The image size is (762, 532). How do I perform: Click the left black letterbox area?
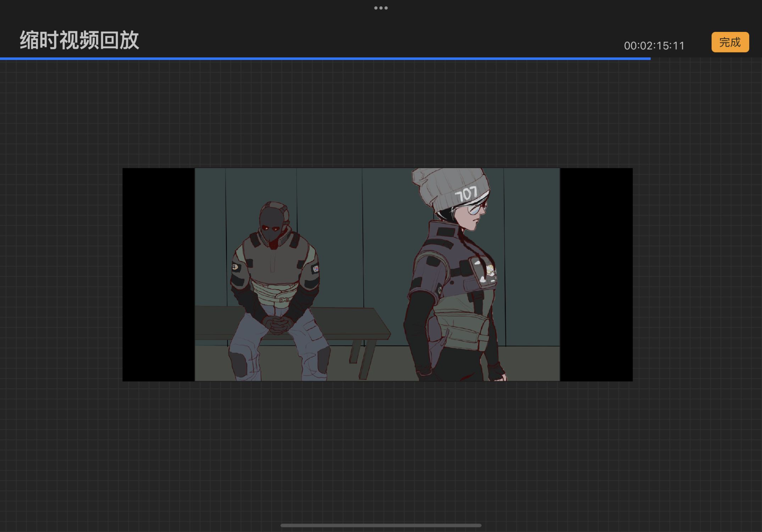[x=158, y=275]
